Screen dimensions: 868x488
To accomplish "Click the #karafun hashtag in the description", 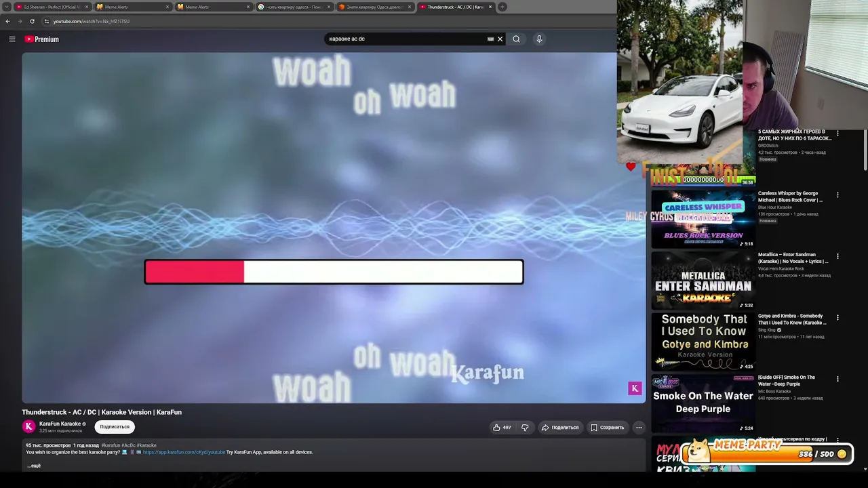I will click(x=111, y=445).
